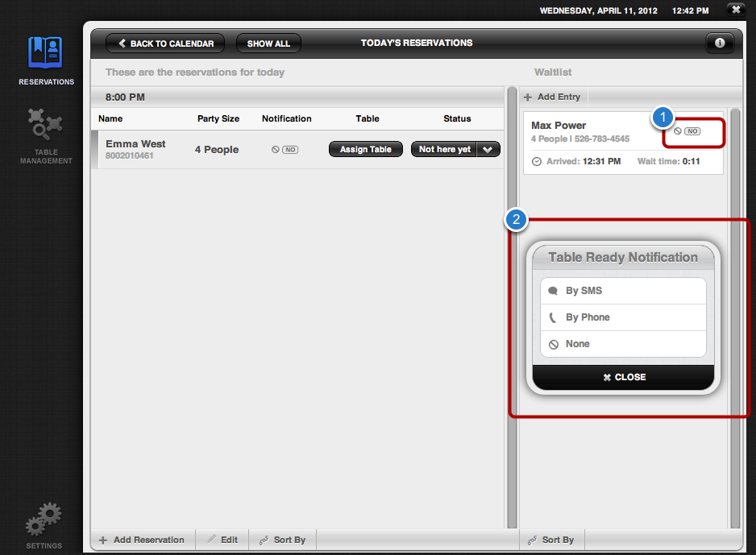The image size is (756, 555).
Task: Open reservations Sort By option
Action: (x=283, y=540)
